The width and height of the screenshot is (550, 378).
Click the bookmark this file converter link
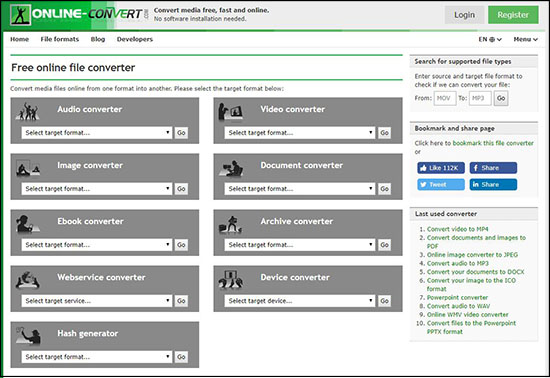click(493, 143)
